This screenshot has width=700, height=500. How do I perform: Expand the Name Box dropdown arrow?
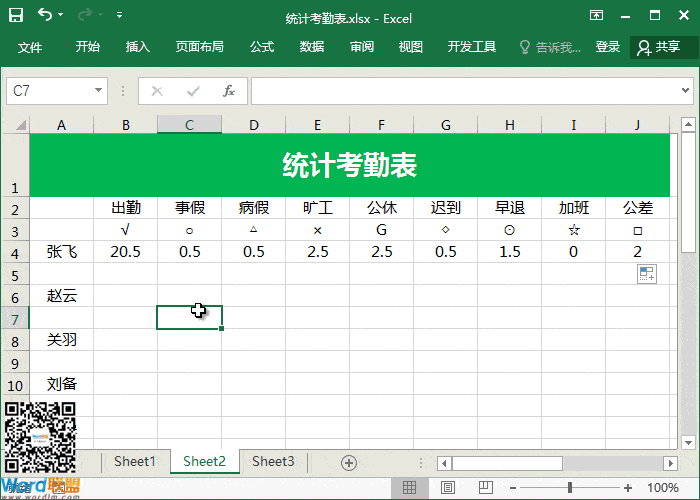coord(98,91)
